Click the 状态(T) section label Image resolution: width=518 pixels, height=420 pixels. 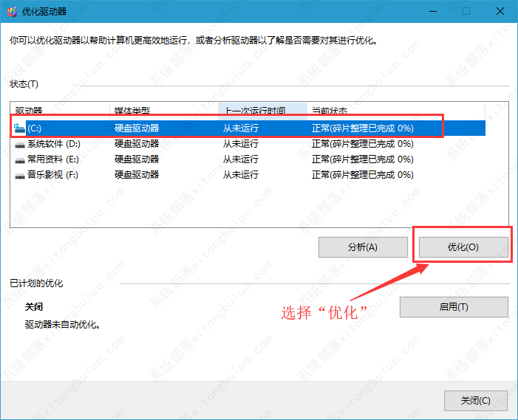pos(24,84)
